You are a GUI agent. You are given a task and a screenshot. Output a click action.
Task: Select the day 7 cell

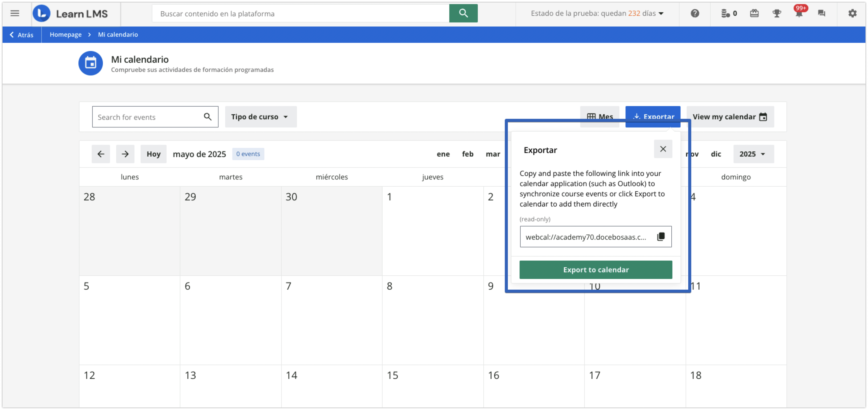(332, 320)
